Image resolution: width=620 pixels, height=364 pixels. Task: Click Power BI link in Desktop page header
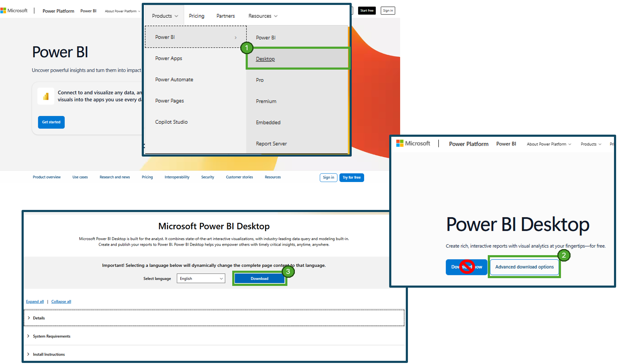tap(506, 144)
